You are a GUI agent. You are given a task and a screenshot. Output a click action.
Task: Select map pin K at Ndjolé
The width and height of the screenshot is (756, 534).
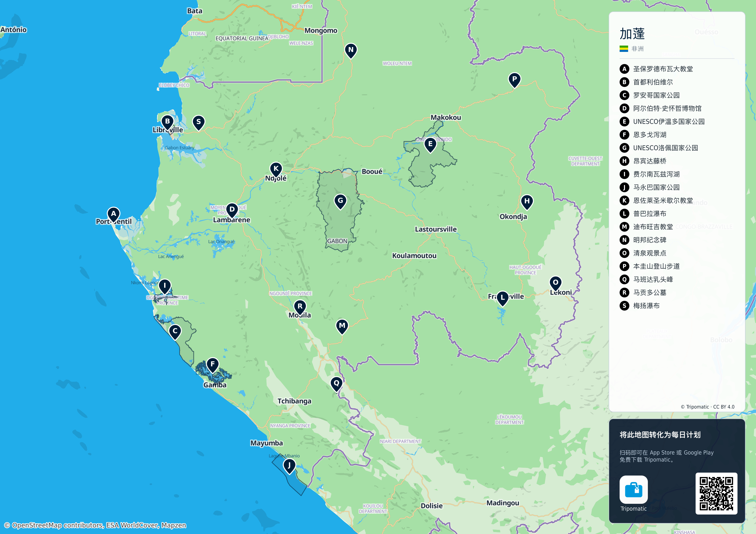(276, 170)
